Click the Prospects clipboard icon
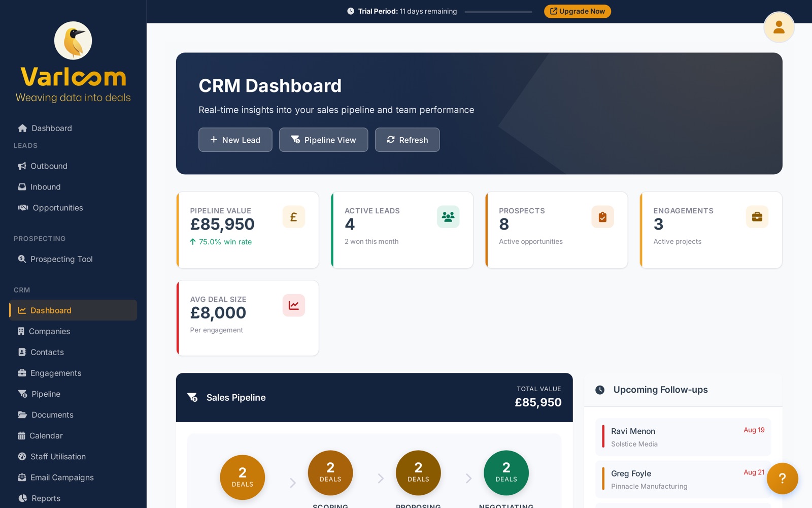 pos(602,217)
